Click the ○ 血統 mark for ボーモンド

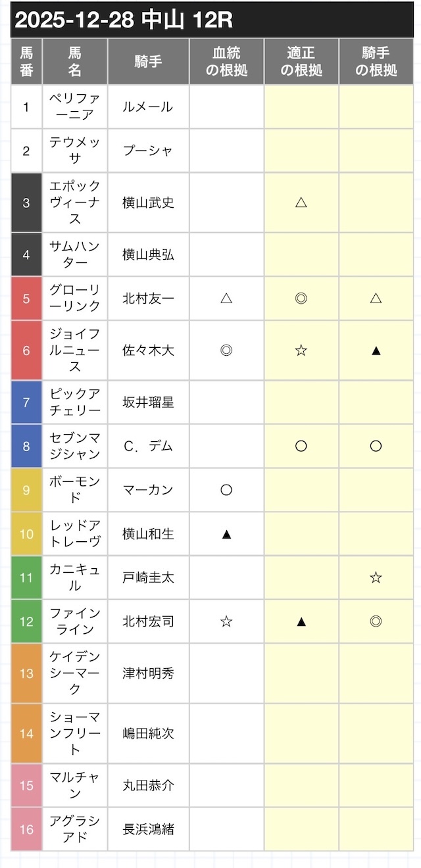(226, 490)
